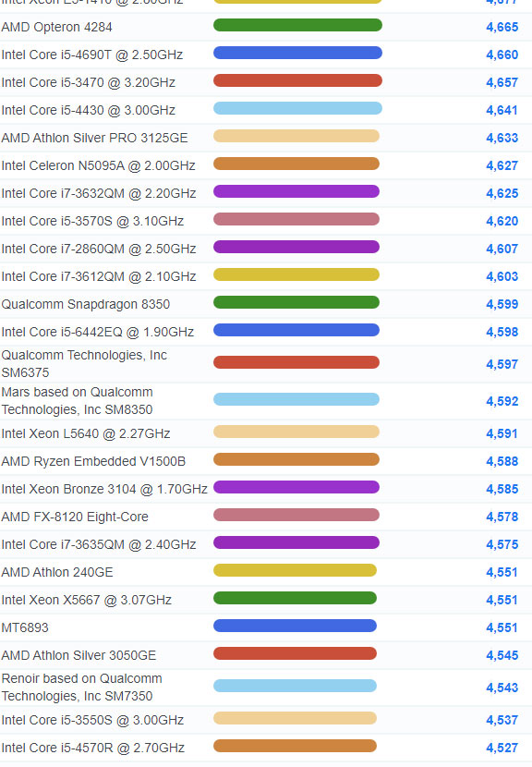Click the yellow bar for Athlon 240GE
The image size is (532, 767).
(x=295, y=570)
